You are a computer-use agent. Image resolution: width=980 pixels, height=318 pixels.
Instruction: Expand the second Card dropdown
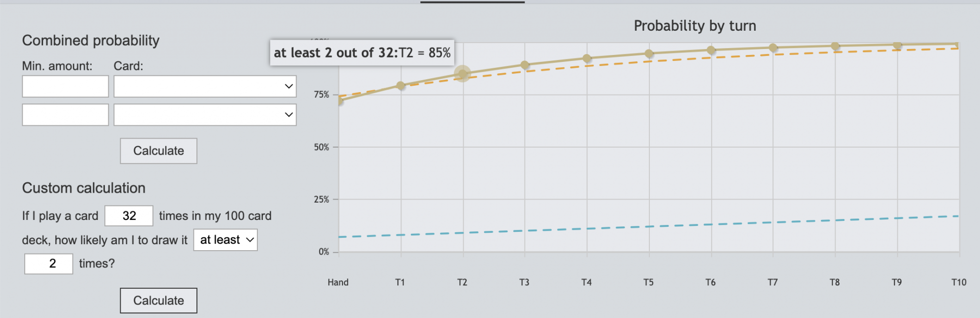[x=205, y=115]
